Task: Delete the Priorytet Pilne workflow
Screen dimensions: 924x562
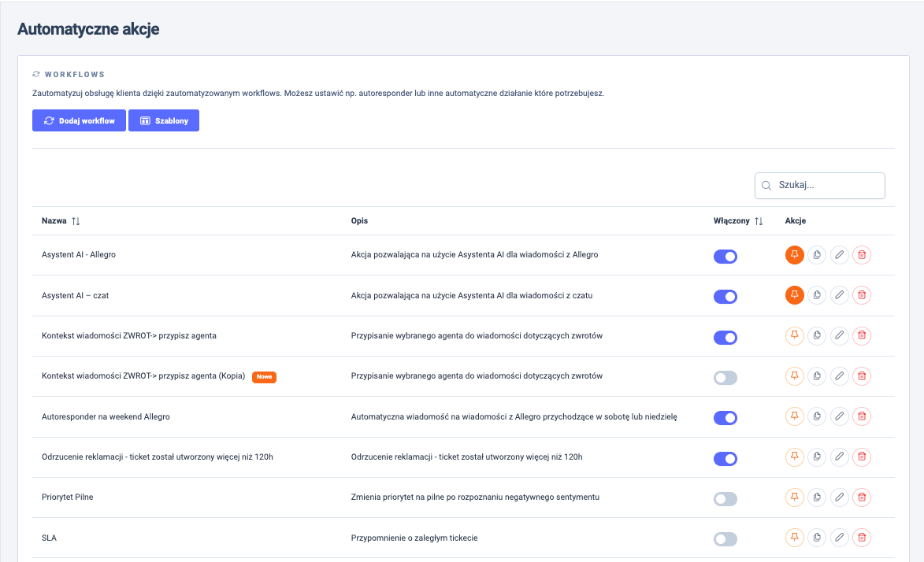Action: click(862, 497)
